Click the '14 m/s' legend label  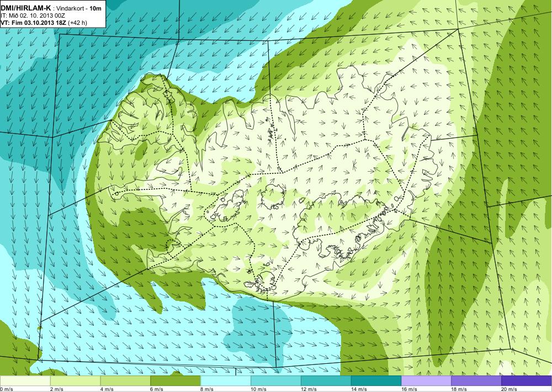pos(359,389)
